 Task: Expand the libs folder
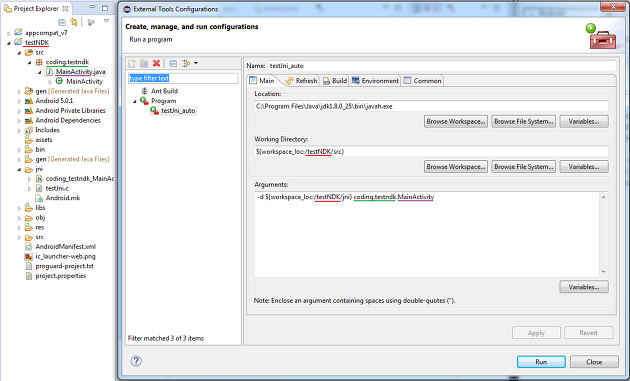19,208
